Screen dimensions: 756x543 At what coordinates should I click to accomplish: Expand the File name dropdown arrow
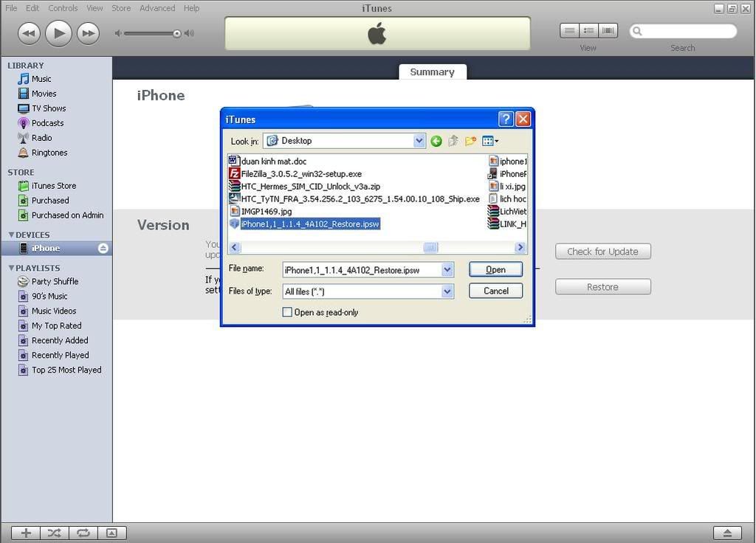[x=447, y=270]
